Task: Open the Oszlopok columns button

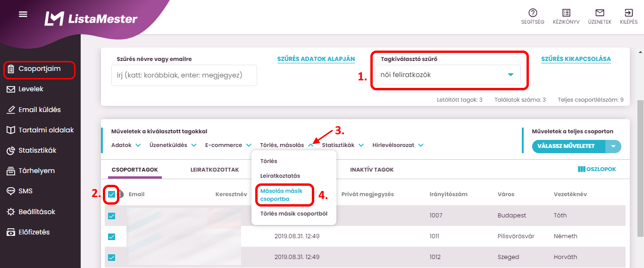Action: click(597, 169)
